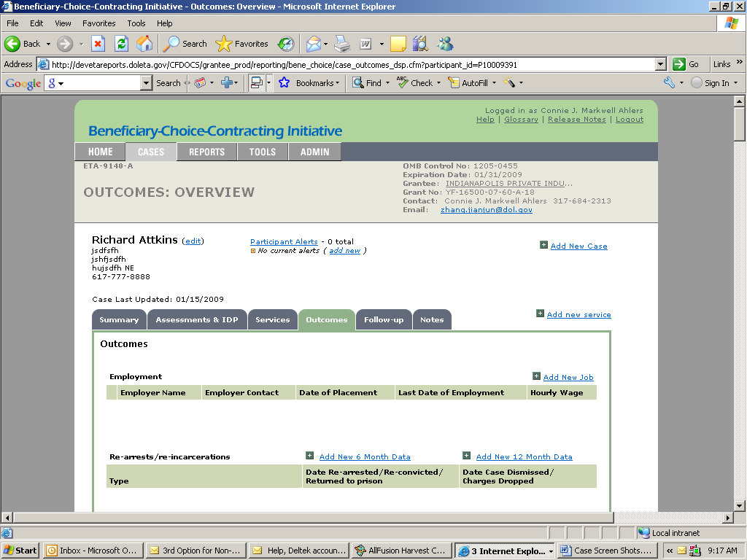The width and height of the screenshot is (747, 560).
Task: Click the add new alert link
Action: point(344,251)
